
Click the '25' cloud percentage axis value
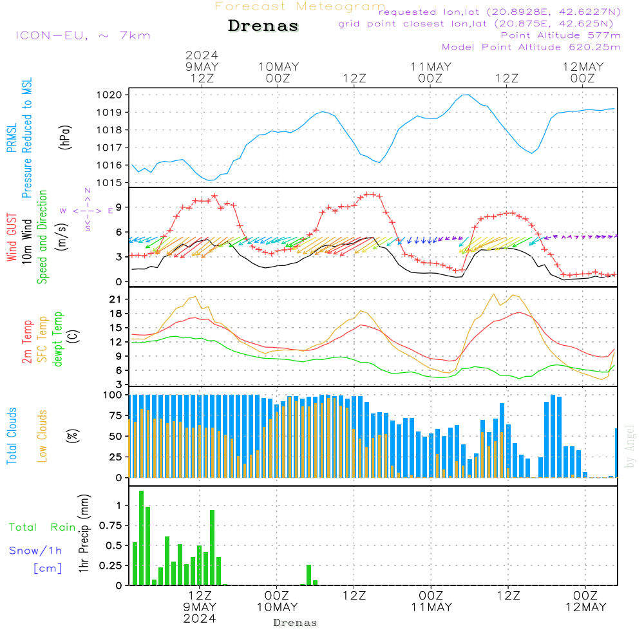[115, 457]
